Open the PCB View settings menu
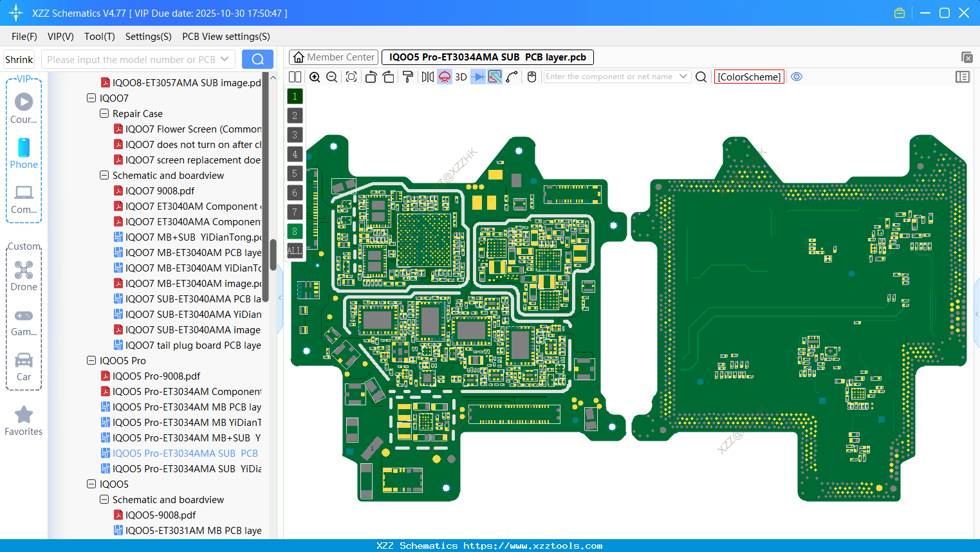This screenshot has width=980, height=552. [225, 37]
